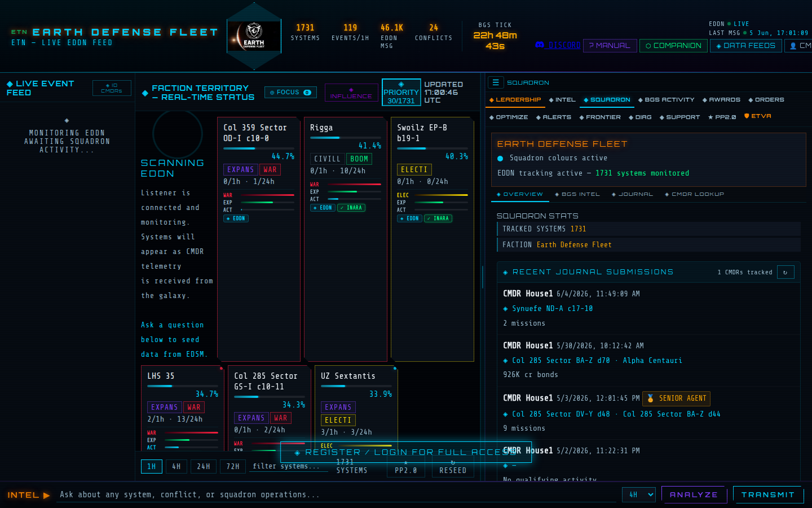Open the 4H dropdown in Intel bar
Screen dimensions: 812x508
coord(639,494)
